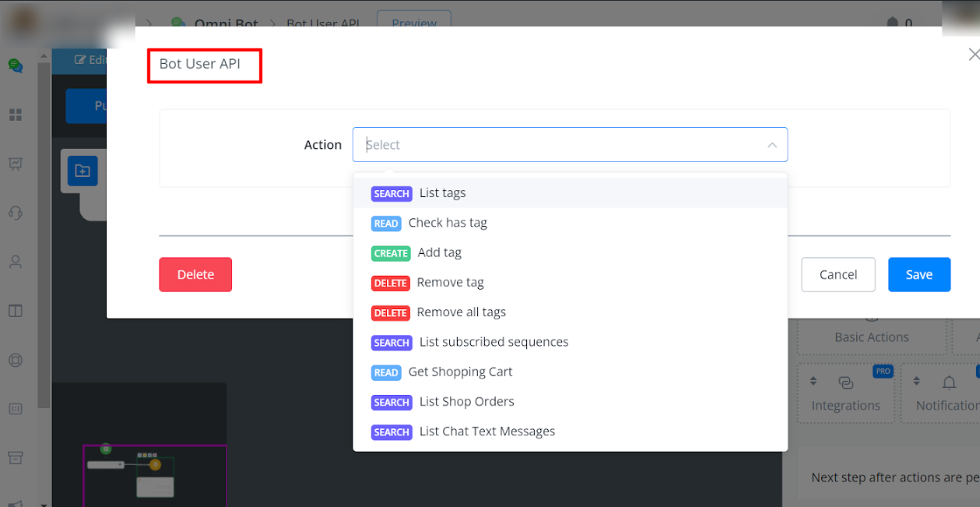Click the Cancel button
The width and height of the screenshot is (980, 507).
pos(838,275)
